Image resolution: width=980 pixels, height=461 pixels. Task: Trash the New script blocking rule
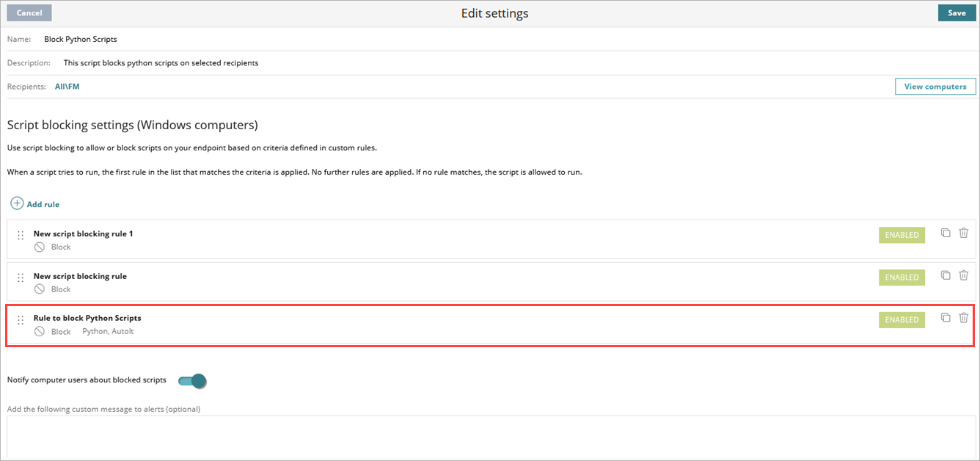[x=964, y=275]
